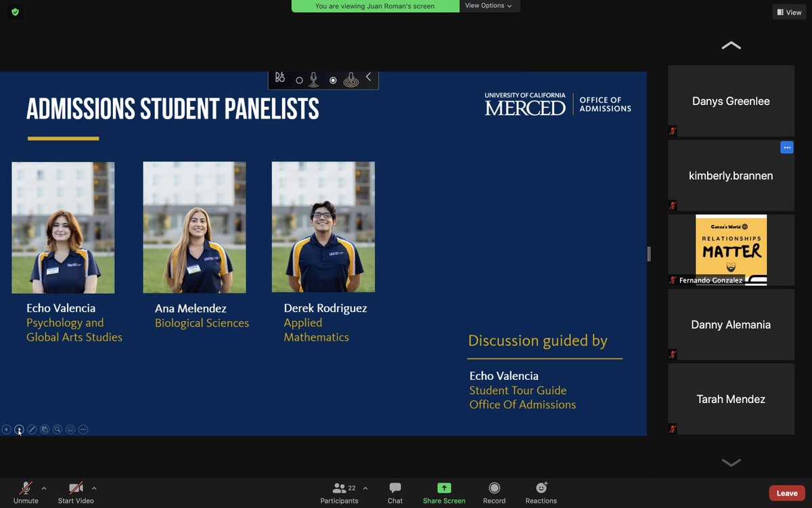812x508 pixels.
Task: Collapse the B&O microphone widget with its chevron
Action: point(368,77)
